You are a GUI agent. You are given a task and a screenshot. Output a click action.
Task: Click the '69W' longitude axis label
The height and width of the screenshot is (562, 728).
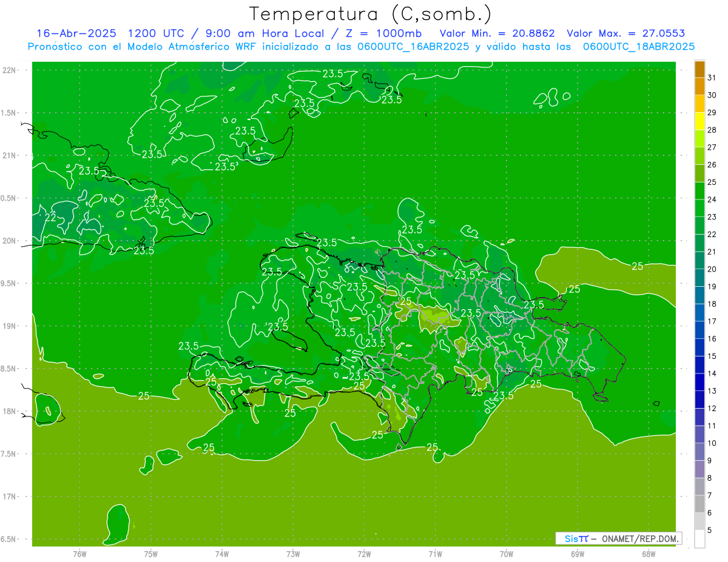coord(578,554)
